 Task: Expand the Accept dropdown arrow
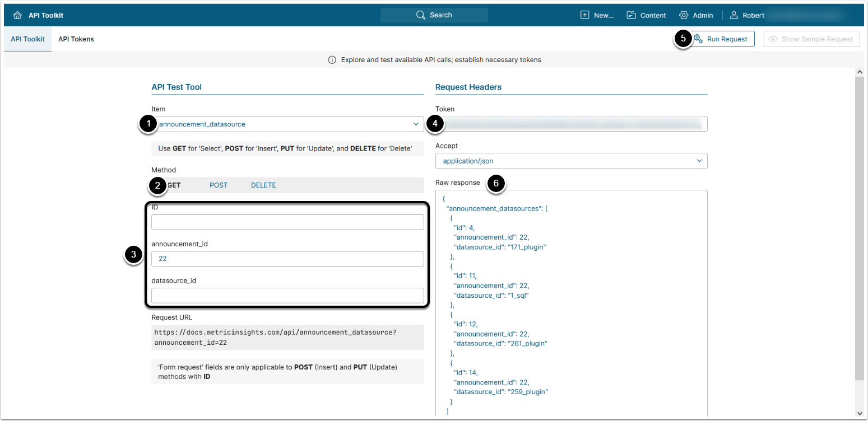click(x=699, y=161)
